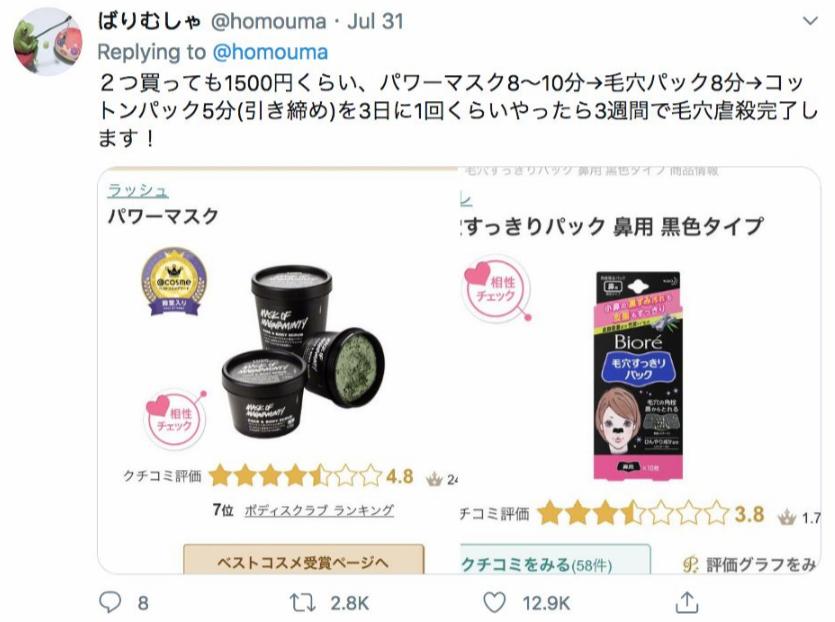
Task: Click the right 相性チェック heart badge
Action: click(497, 288)
